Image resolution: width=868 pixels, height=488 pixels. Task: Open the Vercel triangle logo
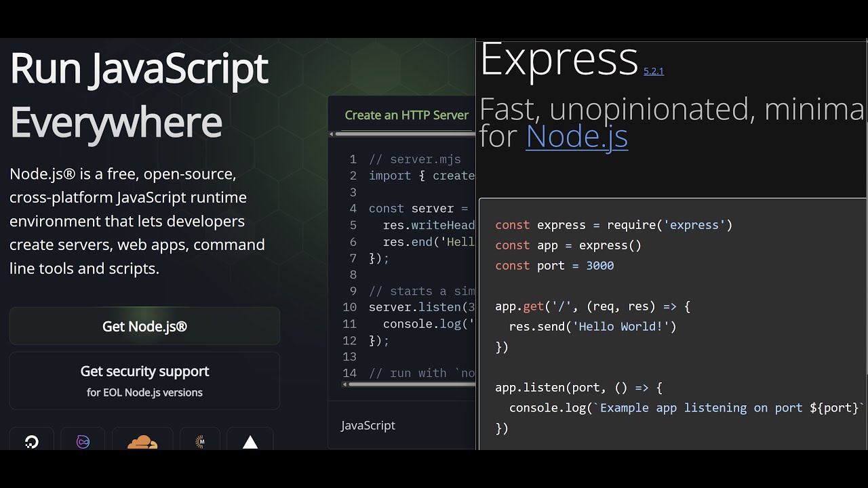pyautogui.click(x=250, y=441)
